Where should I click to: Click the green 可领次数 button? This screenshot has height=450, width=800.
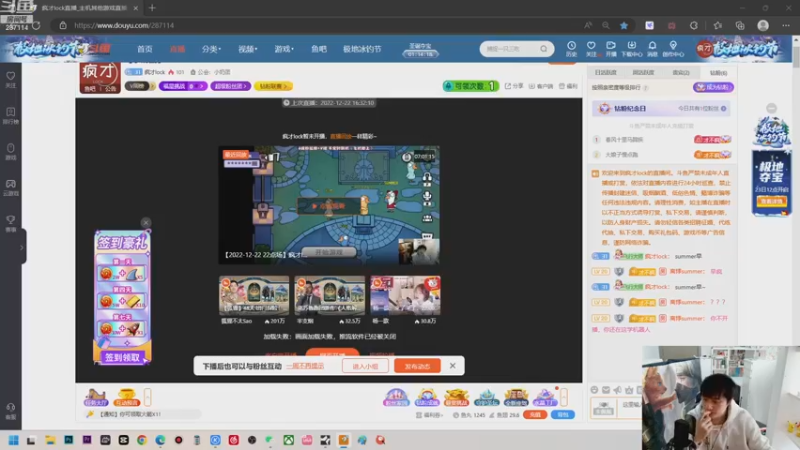pos(470,86)
